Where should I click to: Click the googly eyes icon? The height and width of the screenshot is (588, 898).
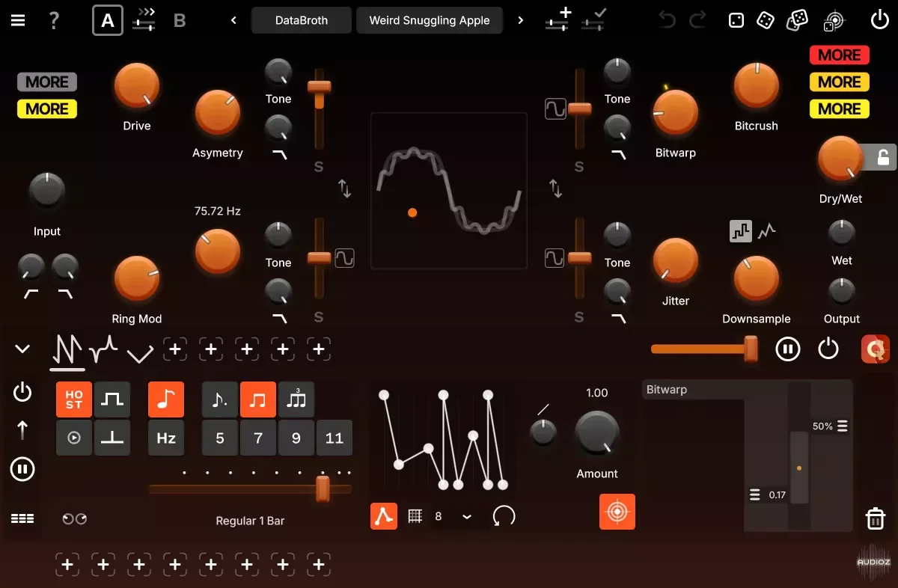[74, 518]
